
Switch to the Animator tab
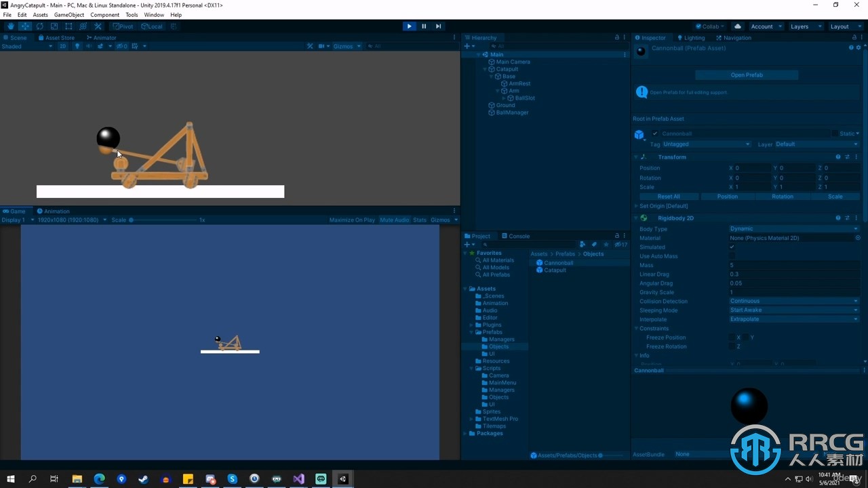coord(101,38)
